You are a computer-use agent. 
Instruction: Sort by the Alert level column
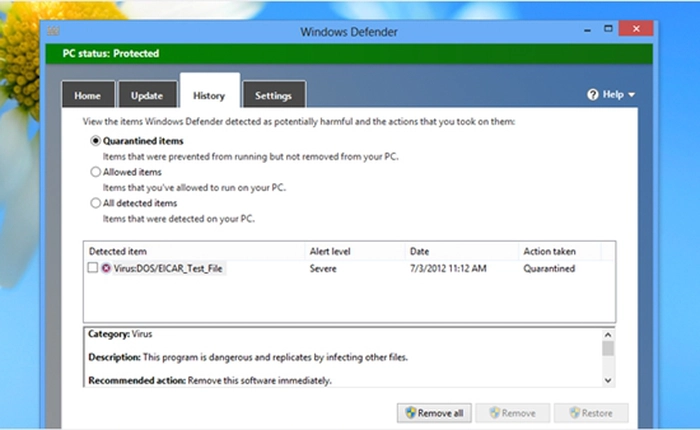[355, 251]
